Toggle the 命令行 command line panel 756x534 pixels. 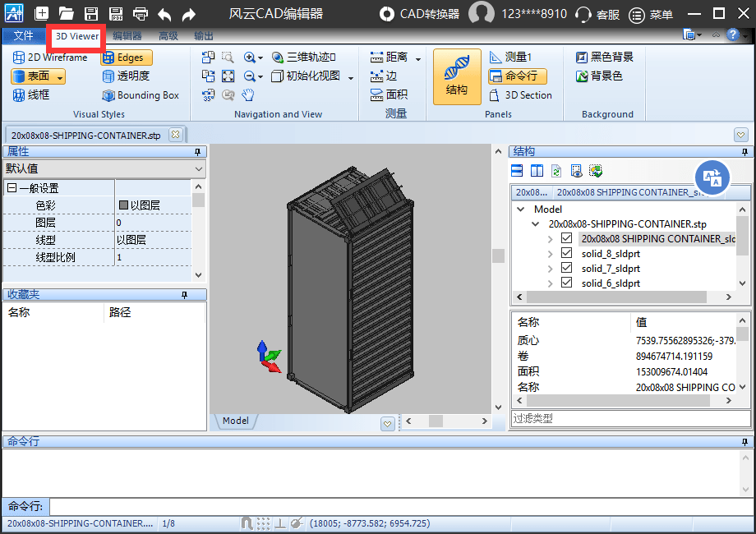click(x=518, y=76)
